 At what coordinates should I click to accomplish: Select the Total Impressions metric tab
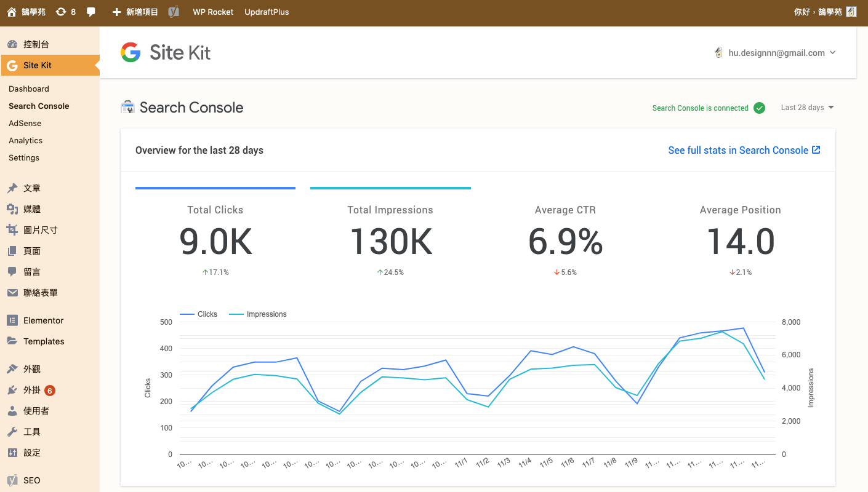(390, 232)
